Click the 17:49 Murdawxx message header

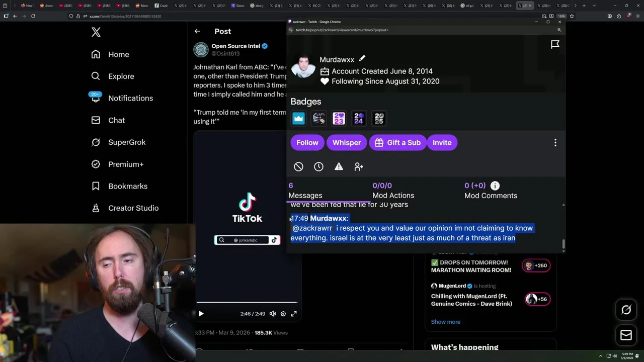(319, 218)
